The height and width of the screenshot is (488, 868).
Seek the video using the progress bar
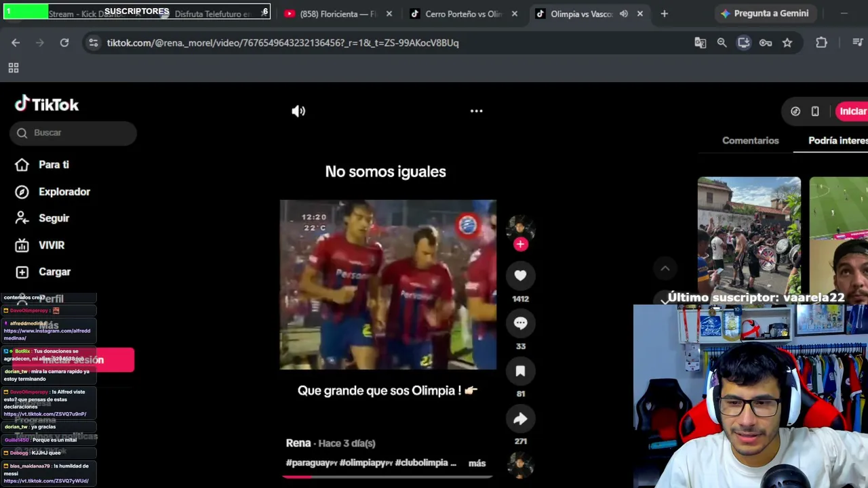[x=387, y=476]
